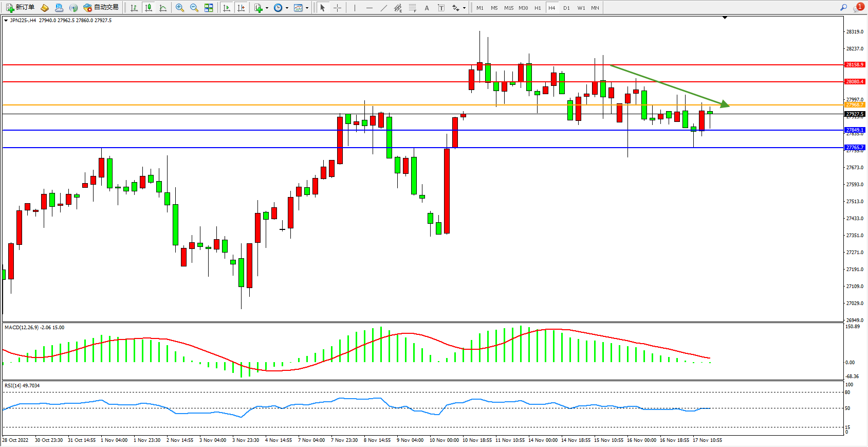The image size is (868, 447).
Task: Expand the periodicity clock dropdown
Action: click(281, 8)
